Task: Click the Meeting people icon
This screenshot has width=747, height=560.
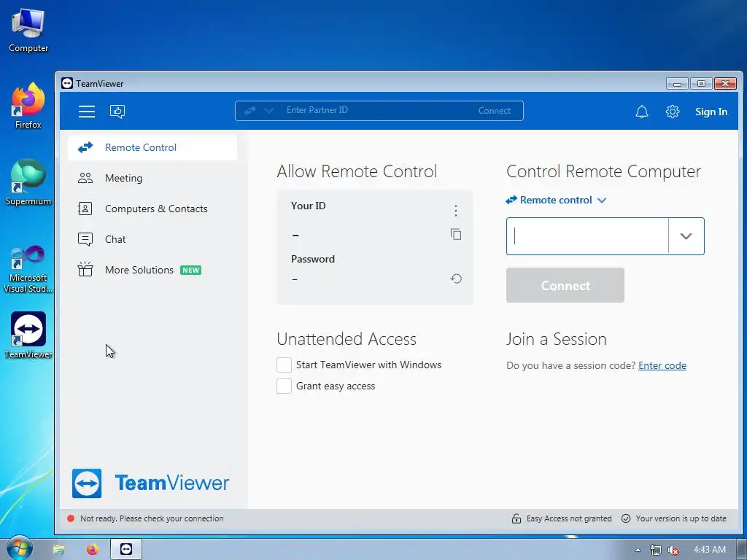Action: click(x=85, y=178)
